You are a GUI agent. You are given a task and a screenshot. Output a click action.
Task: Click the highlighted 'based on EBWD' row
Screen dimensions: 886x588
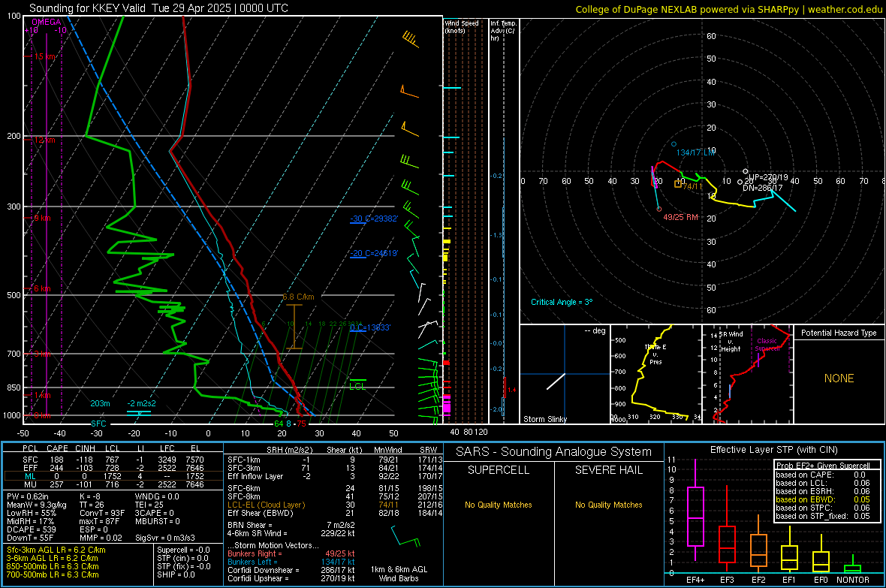tap(823, 499)
